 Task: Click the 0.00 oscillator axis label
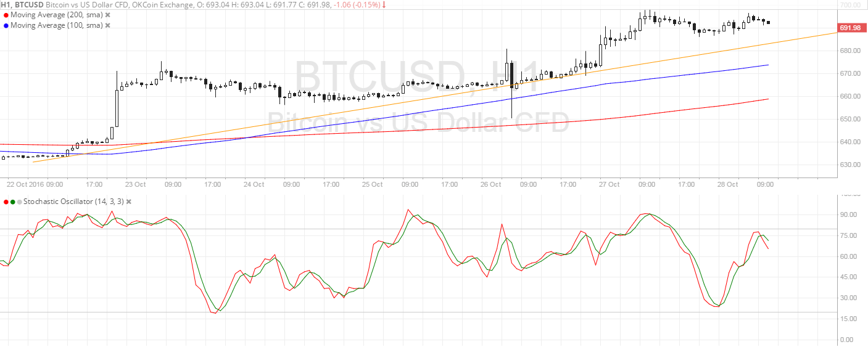tap(846, 340)
